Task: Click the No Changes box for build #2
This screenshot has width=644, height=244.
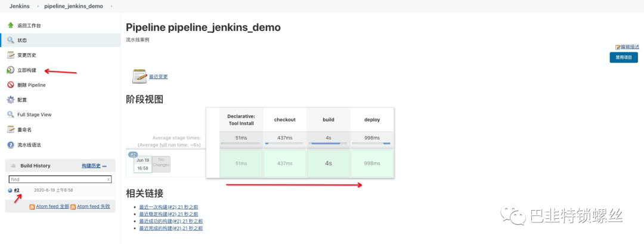Action: [x=161, y=164]
